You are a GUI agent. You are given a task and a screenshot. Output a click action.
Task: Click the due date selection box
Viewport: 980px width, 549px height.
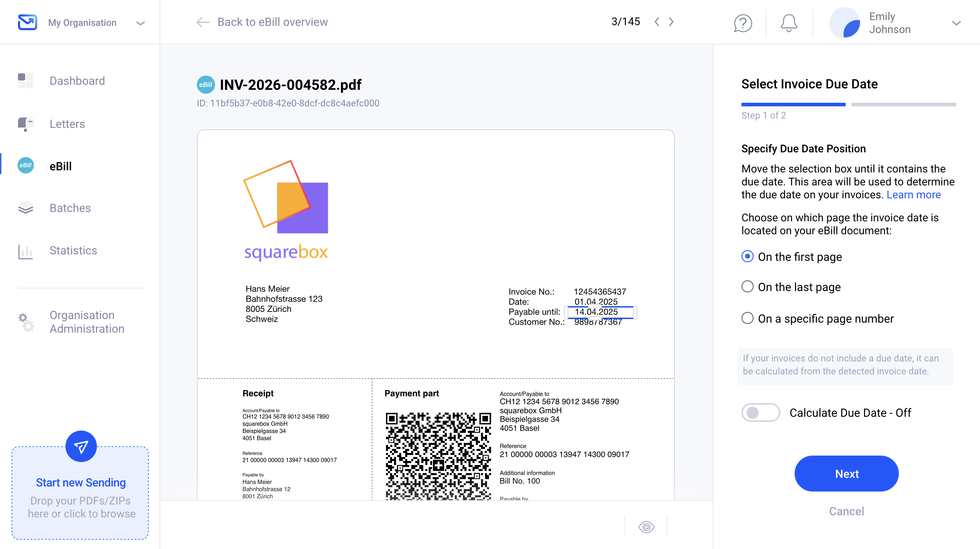click(x=601, y=312)
